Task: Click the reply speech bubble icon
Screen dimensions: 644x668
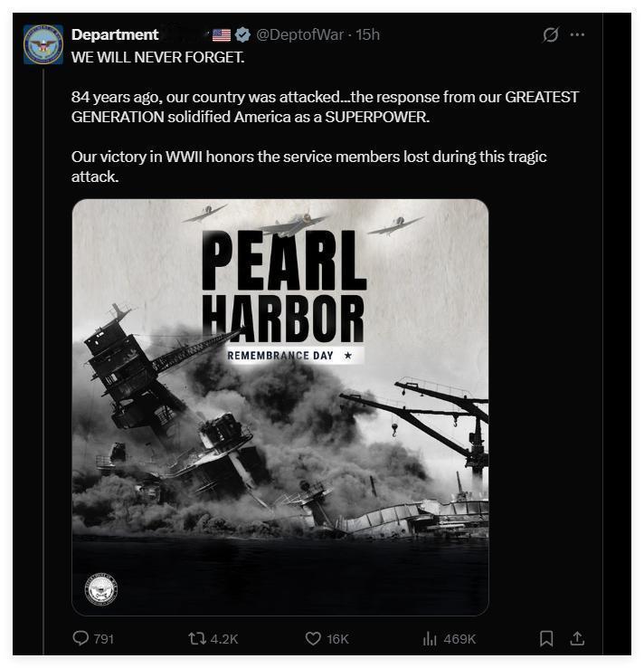Action: click(x=80, y=638)
